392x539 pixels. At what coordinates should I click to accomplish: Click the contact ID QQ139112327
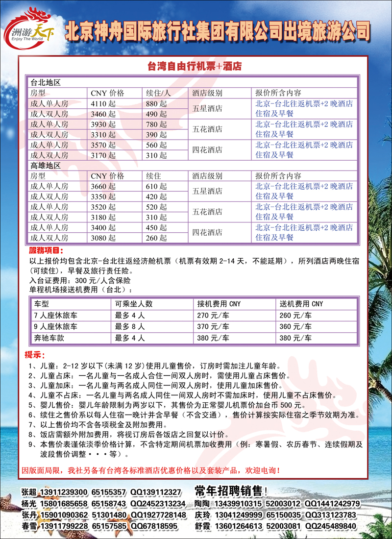[155, 492]
